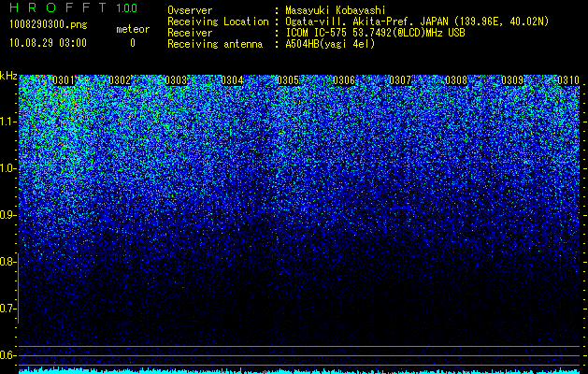Click the Ovserver label

pos(190,10)
